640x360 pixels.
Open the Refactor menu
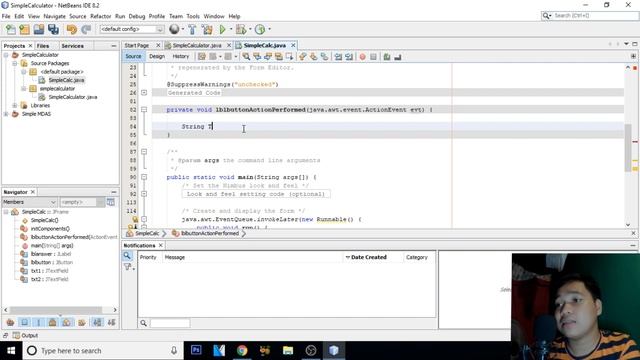100,16
